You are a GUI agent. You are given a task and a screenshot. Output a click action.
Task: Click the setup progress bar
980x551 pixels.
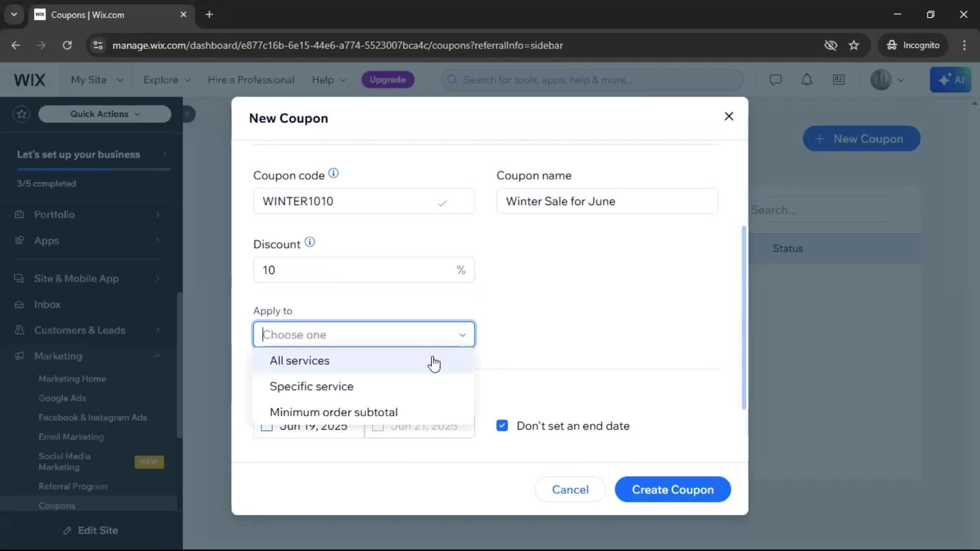coord(94,169)
